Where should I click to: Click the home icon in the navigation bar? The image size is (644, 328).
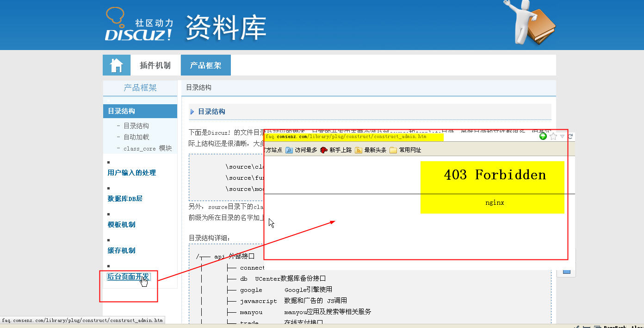coord(117,65)
